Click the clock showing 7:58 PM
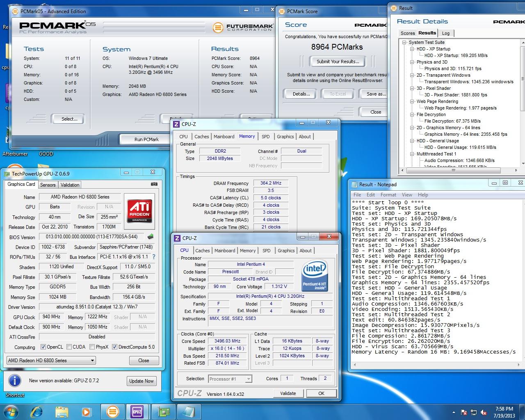Screen dimensions: 525x420 (x=504, y=409)
